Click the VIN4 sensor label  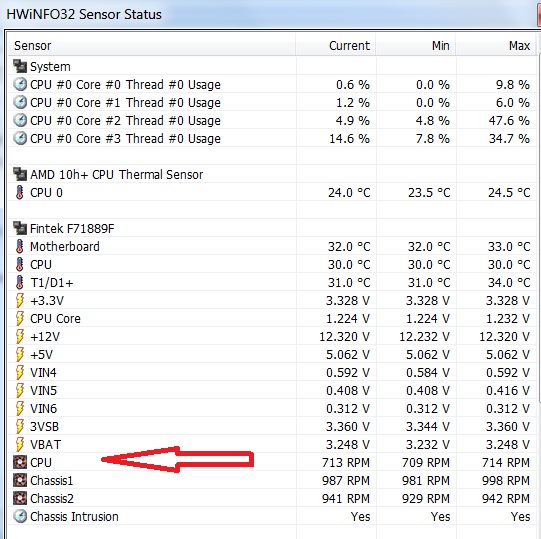43,372
